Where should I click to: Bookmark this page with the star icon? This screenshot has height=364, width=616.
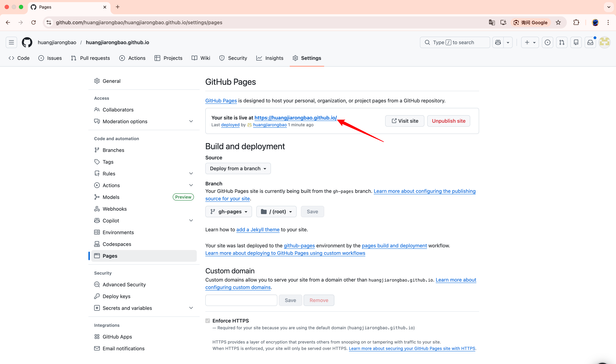558,23
